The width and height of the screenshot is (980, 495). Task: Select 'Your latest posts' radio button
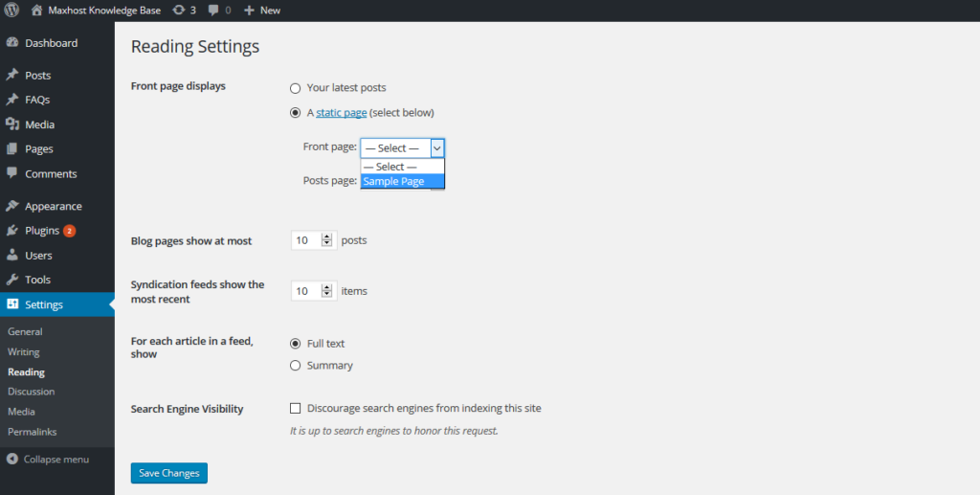pyautogui.click(x=296, y=88)
